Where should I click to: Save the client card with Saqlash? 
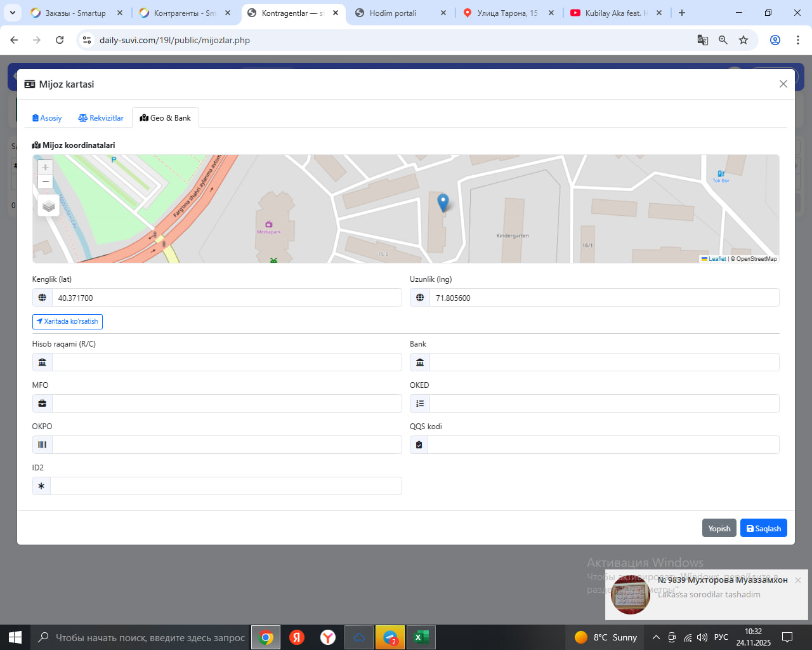(763, 528)
